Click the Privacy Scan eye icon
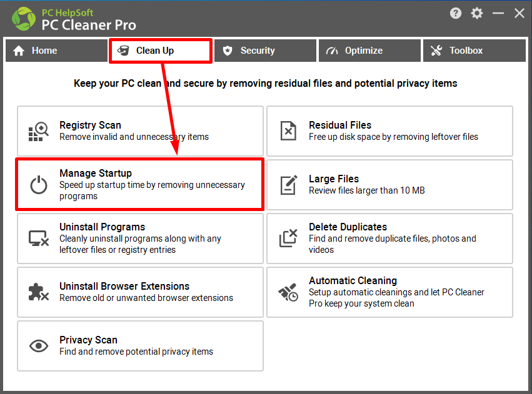 [x=39, y=346]
